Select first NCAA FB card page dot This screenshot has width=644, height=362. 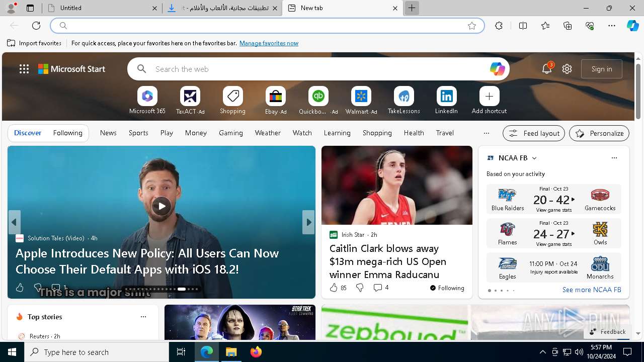coord(489,291)
